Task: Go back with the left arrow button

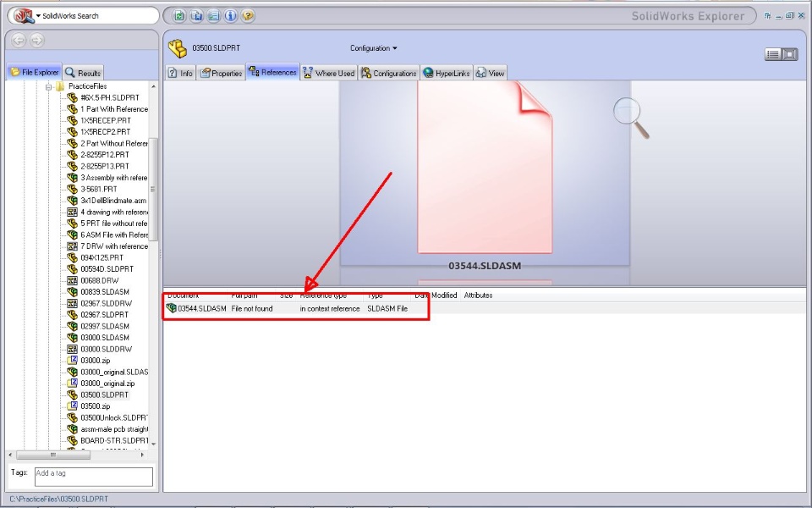Action: click(x=19, y=40)
